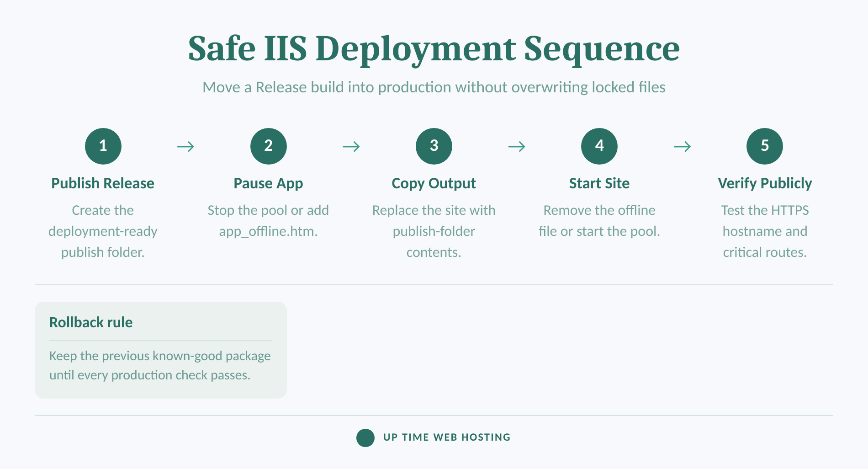This screenshot has height=469, width=868.
Task: Click "Create the deployment-ready publish folder." description
Action: [103, 231]
